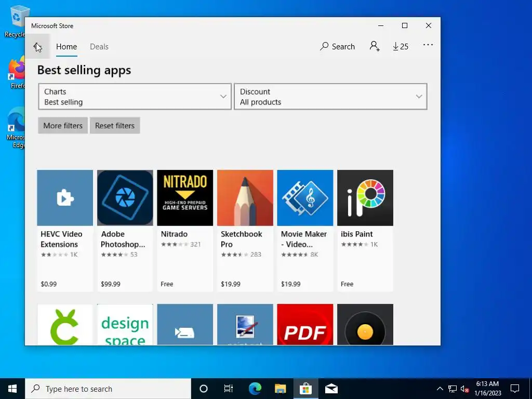Switch to the Home tab
The width and height of the screenshot is (532, 399).
tap(66, 46)
